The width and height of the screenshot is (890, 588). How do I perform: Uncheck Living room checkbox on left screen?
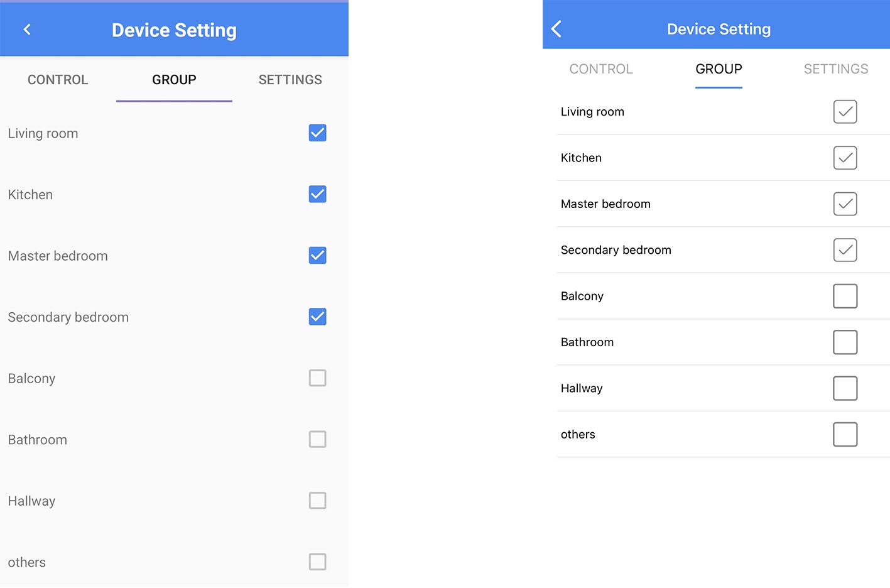tap(317, 133)
